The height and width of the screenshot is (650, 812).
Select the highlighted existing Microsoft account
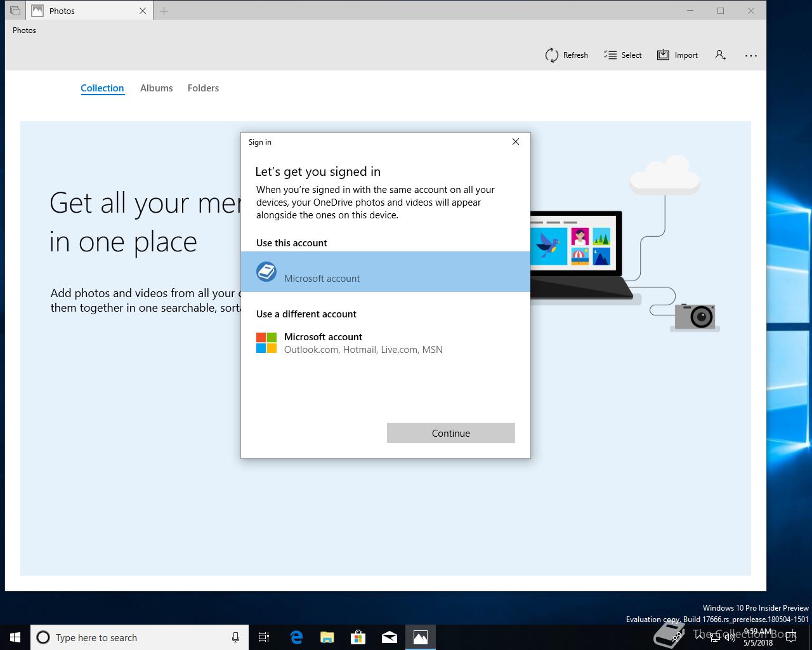pyautogui.click(x=386, y=272)
